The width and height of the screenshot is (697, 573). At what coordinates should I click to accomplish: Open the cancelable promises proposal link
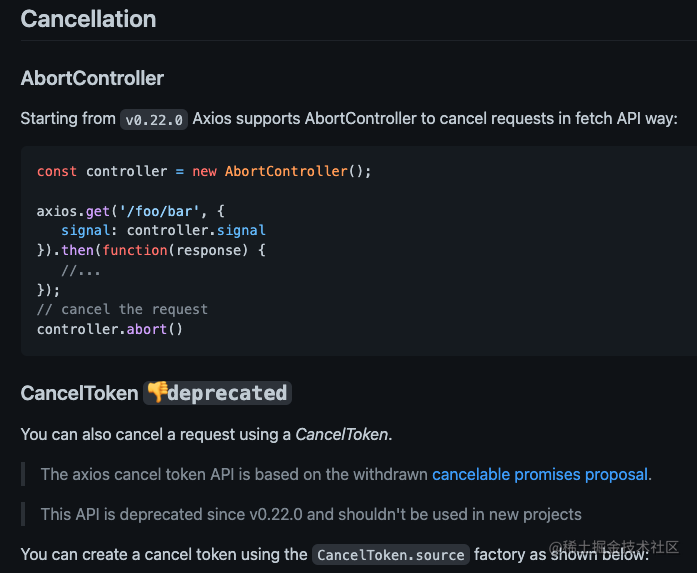tap(540, 474)
